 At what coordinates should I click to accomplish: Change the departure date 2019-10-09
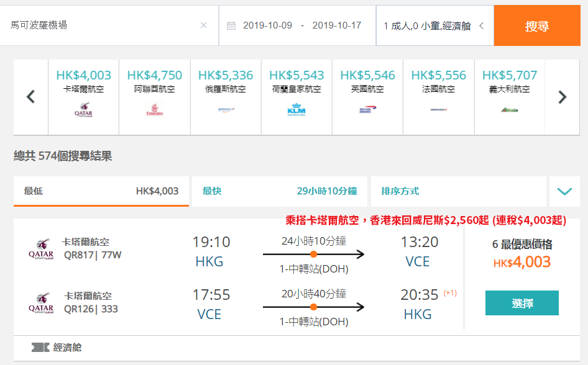pos(267,25)
